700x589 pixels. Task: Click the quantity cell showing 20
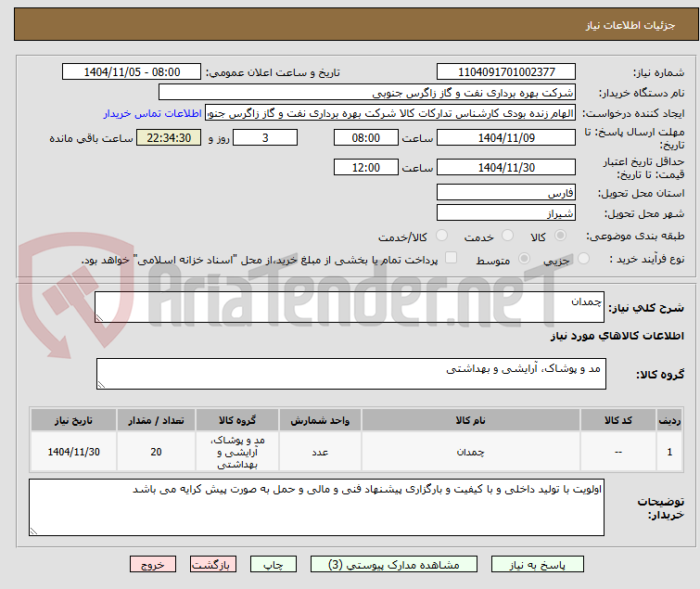click(x=157, y=452)
